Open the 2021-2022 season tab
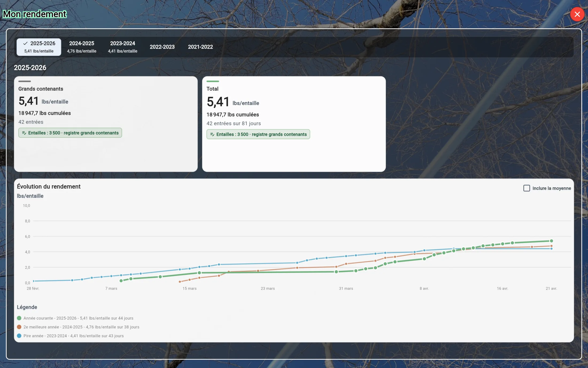588x368 pixels. coord(200,47)
